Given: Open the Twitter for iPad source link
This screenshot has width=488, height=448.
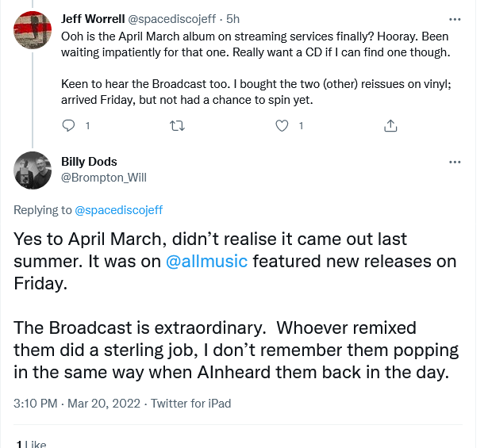Looking at the screenshot, I should (190, 404).
